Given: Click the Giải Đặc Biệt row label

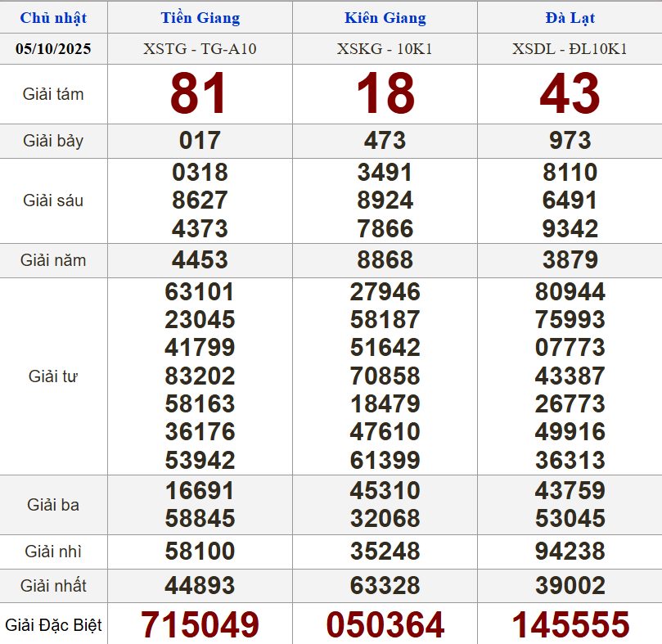Looking at the screenshot, I should tap(53, 625).
